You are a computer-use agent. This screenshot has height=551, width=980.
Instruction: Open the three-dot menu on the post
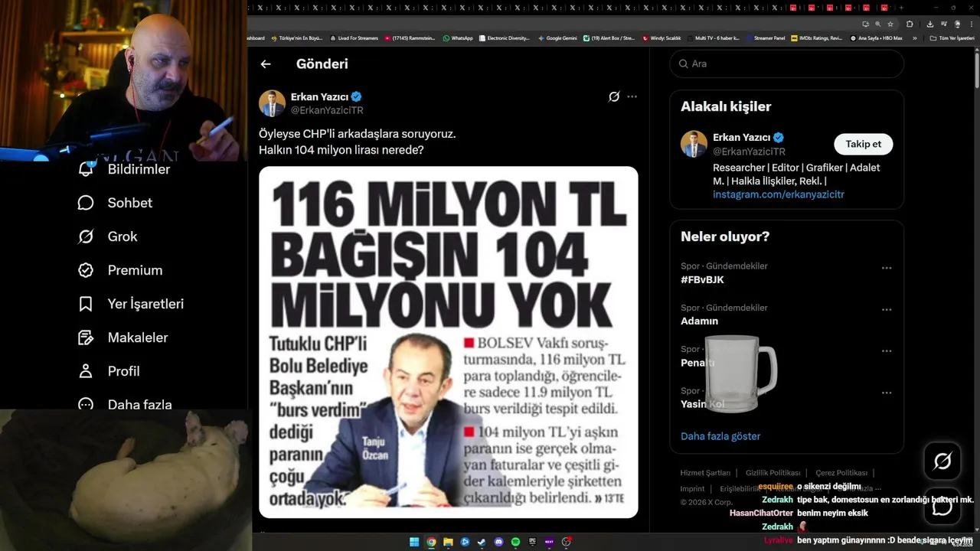coord(632,97)
